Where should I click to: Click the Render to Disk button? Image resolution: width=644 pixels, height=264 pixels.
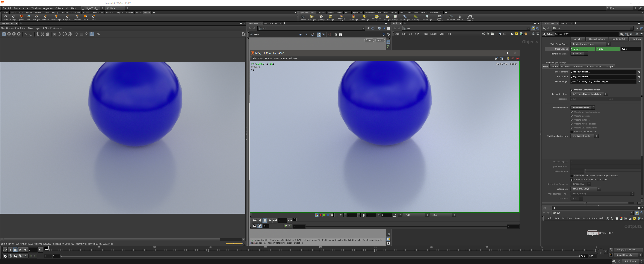coord(618,39)
